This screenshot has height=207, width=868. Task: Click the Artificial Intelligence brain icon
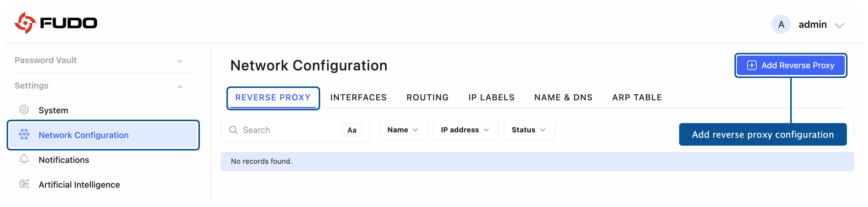(24, 184)
